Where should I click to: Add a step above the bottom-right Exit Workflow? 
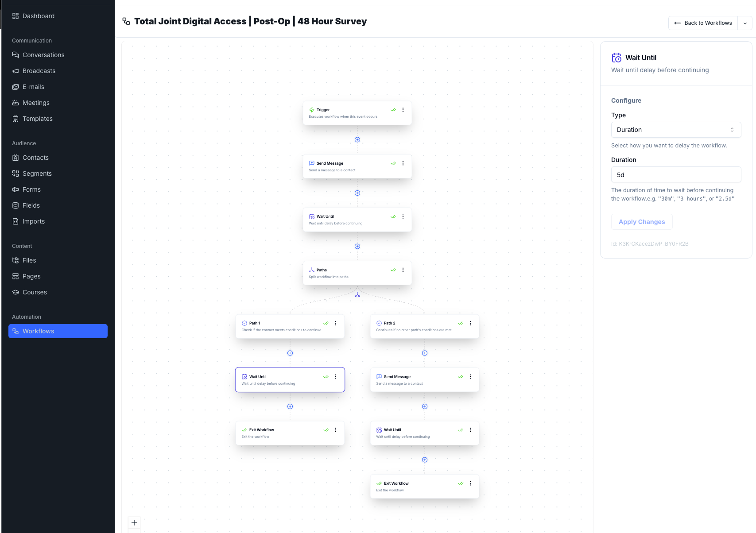pos(425,460)
